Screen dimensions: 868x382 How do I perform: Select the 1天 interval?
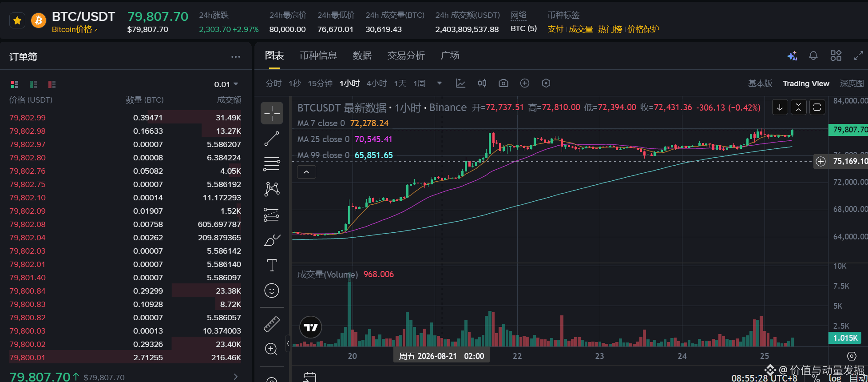[x=400, y=84]
